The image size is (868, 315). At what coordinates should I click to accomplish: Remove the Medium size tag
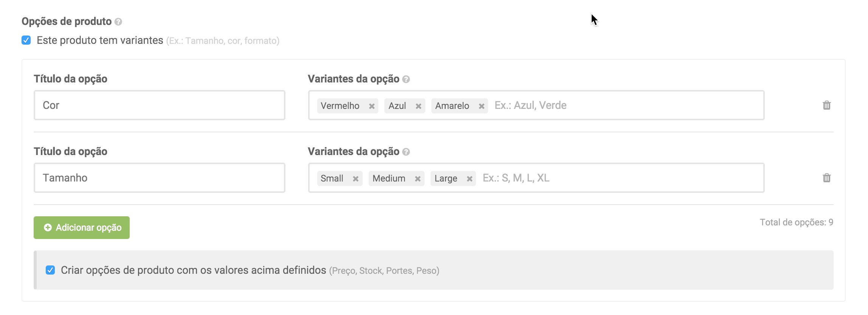coord(418,179)
